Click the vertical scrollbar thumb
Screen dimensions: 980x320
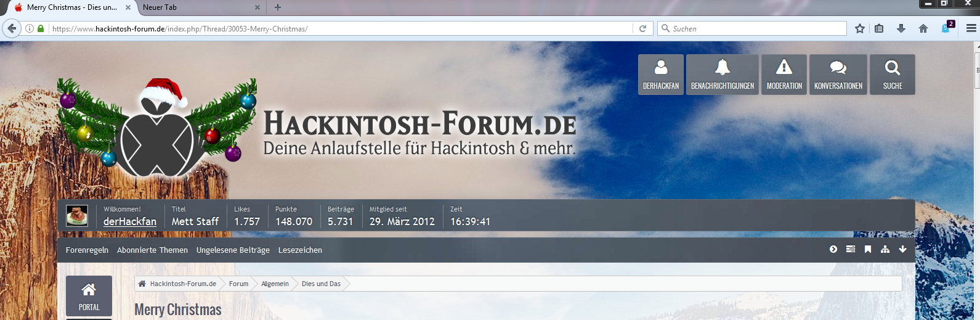click(977, 71)
